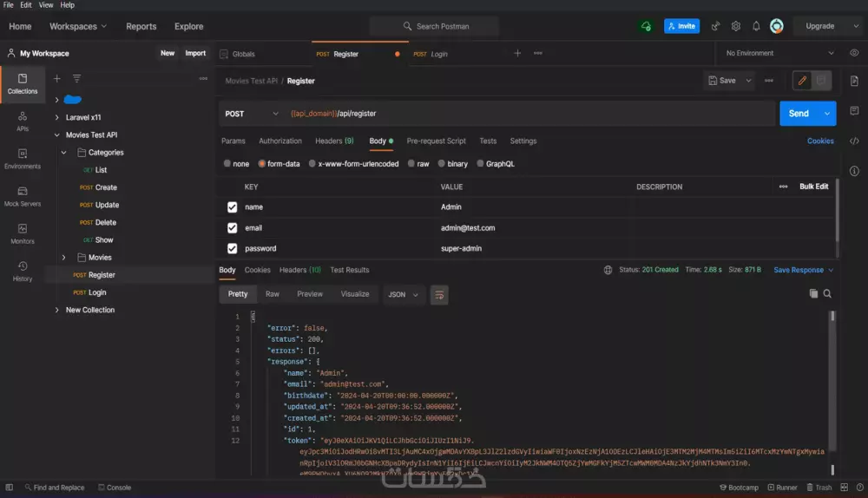Open the History sidebar panel

tap(23, 272)
